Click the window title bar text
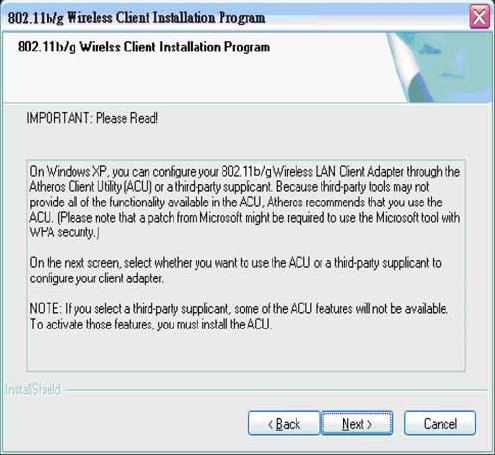This screenshot has height=455, width=495. pos(137,17)
